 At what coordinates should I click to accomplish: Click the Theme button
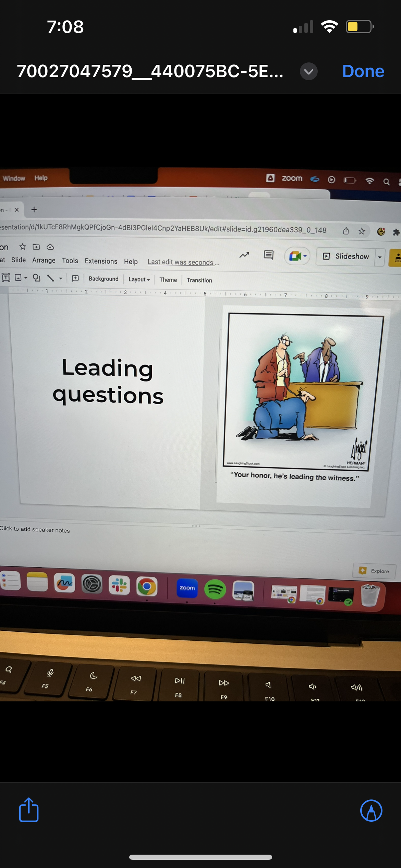coord(168,280)
